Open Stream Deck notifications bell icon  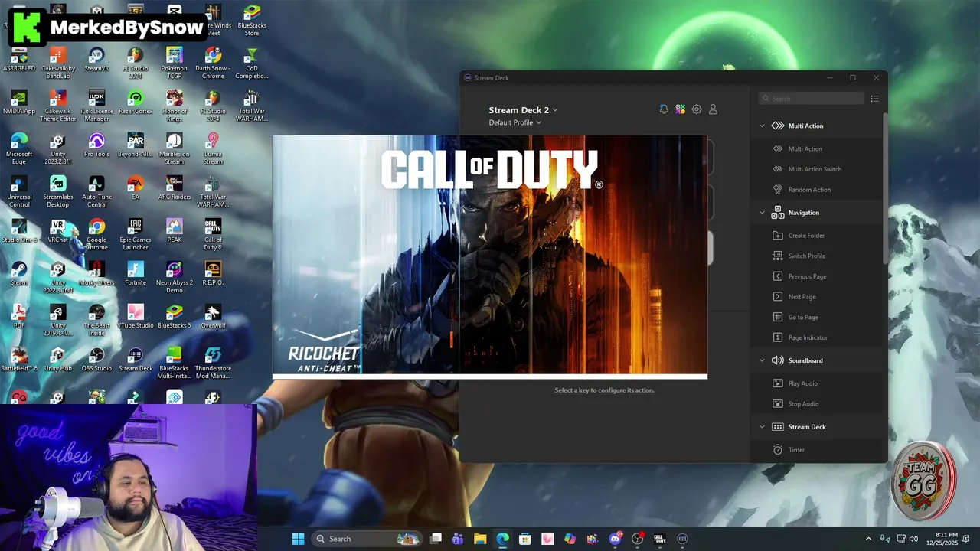[x=664, y=109]
